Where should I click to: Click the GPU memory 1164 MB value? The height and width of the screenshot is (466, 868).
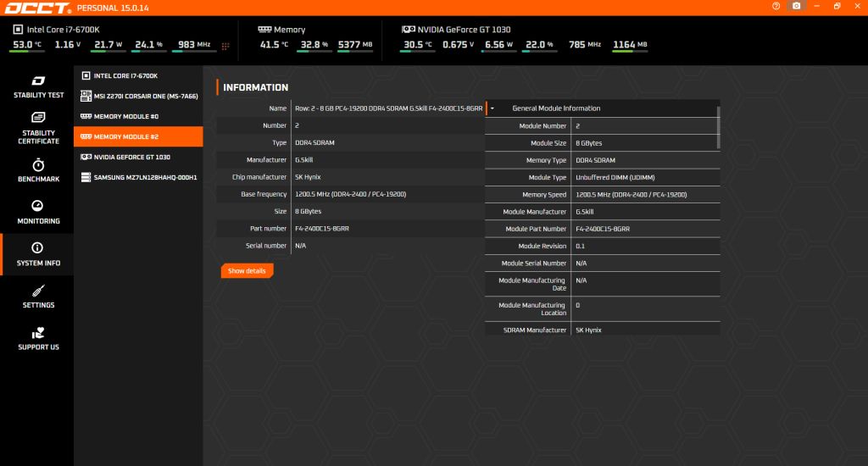click(630, 45)
